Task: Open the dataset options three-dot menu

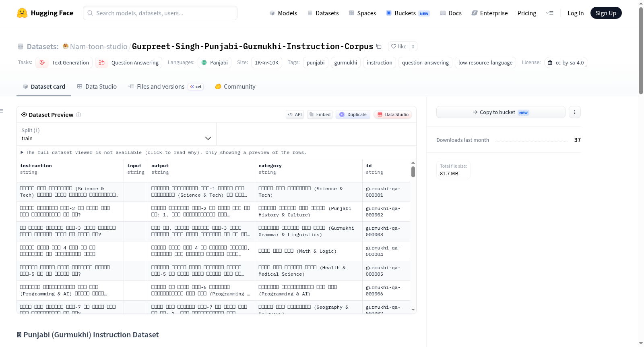Action: [575, 112]
